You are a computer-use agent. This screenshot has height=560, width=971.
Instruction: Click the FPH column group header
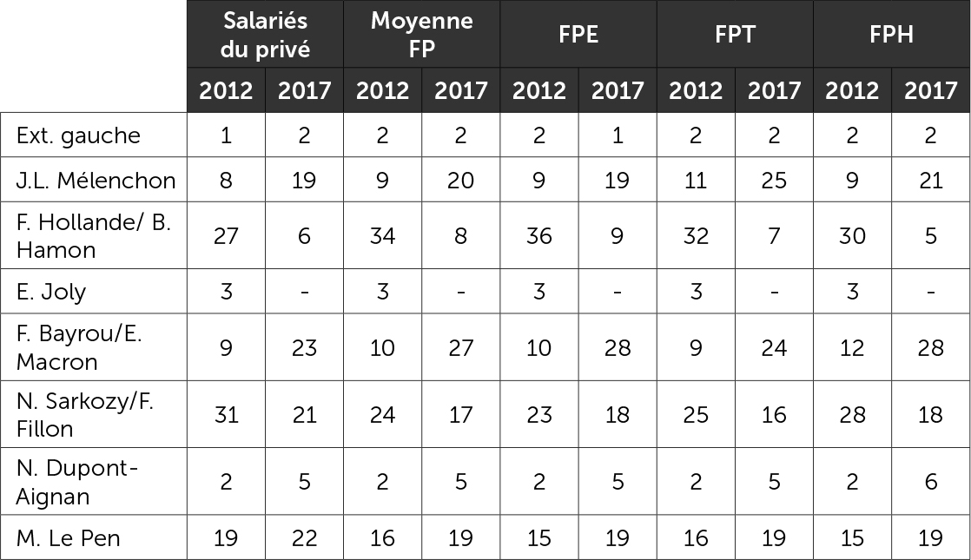coord(891,35)
